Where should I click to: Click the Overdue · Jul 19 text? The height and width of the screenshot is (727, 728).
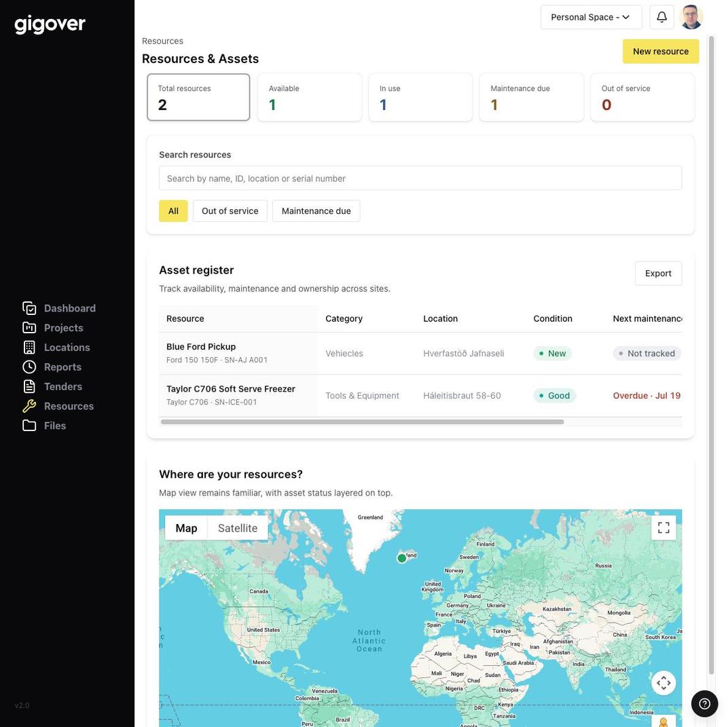tap(647, 395)
